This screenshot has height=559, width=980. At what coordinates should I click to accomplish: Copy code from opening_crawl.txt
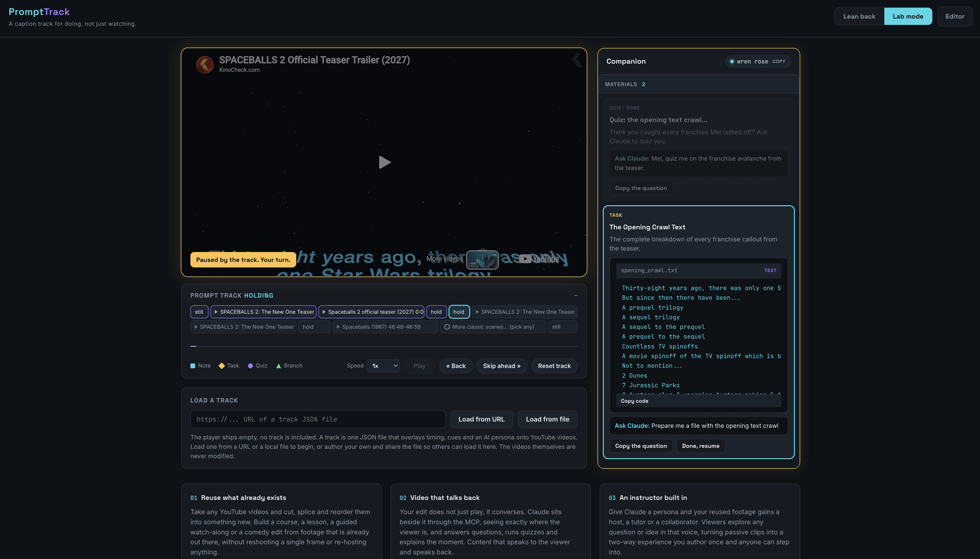tap(634, 401)
